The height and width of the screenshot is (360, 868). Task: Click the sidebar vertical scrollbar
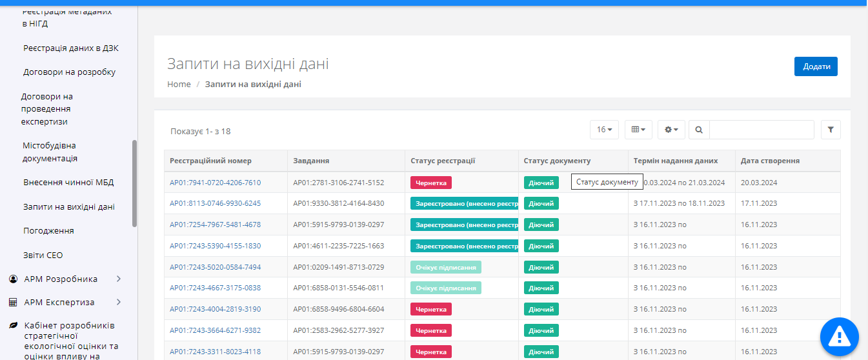click(x=134, y=183)
